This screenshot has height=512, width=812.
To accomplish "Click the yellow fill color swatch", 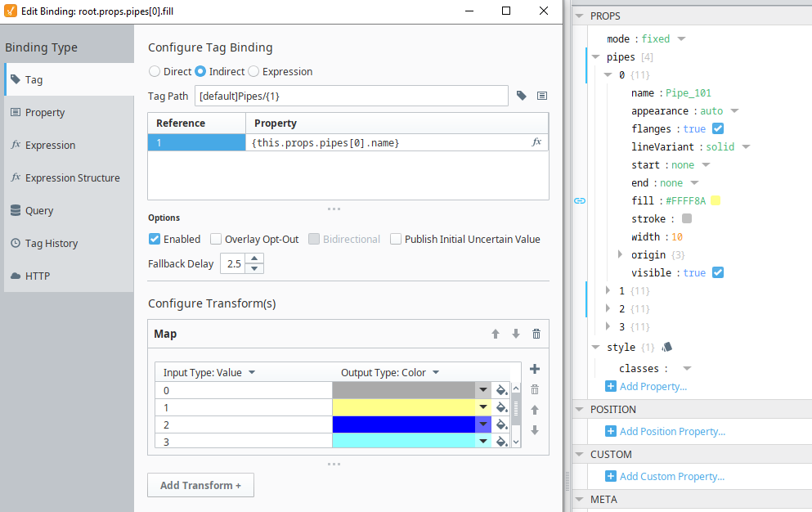I will (716, 201).
